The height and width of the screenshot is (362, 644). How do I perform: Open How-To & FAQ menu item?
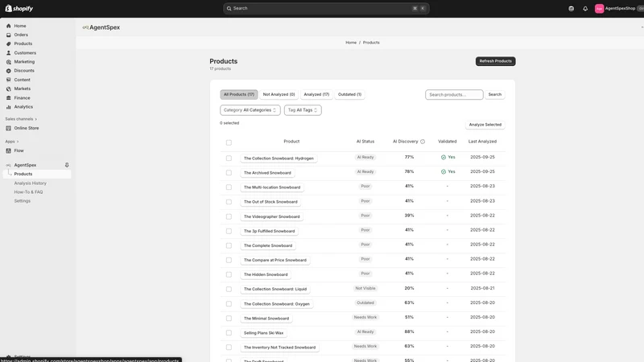28,192
